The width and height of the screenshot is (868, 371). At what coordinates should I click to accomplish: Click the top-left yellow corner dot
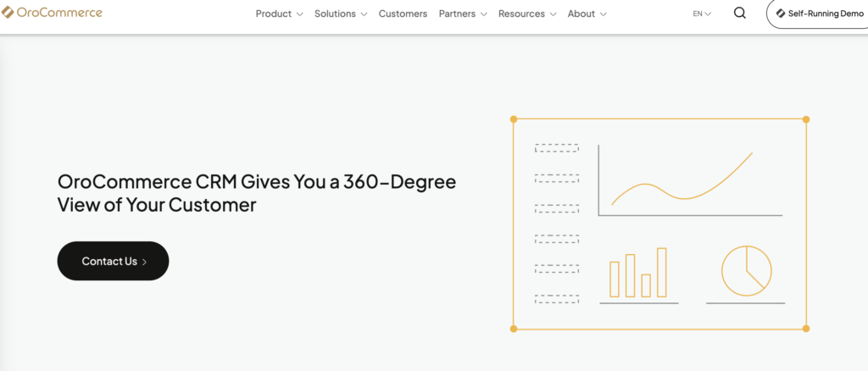514,119
